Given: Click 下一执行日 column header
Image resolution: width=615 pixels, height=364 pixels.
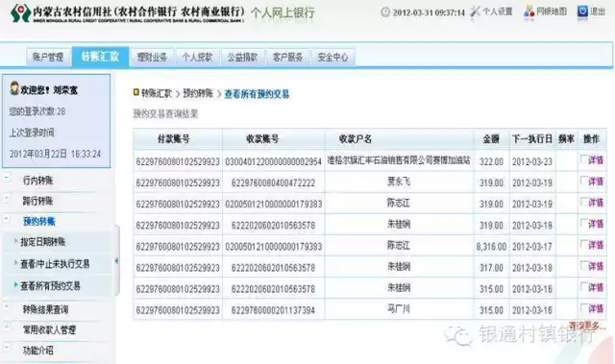Looking at the screenshot, I should coord(532,138).
